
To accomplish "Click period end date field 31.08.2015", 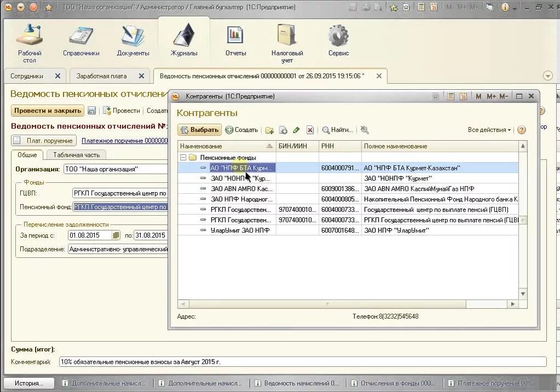I will pyautogui.click(x=150, y=235).
